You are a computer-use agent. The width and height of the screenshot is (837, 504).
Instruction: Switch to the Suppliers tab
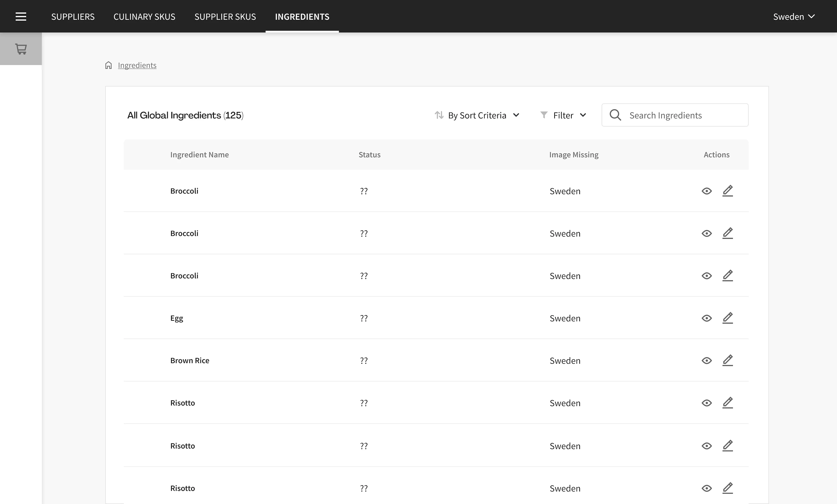(73, 17)
